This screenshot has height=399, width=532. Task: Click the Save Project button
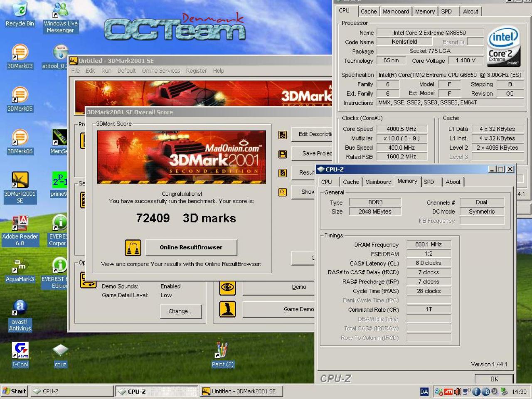point(312,153)
